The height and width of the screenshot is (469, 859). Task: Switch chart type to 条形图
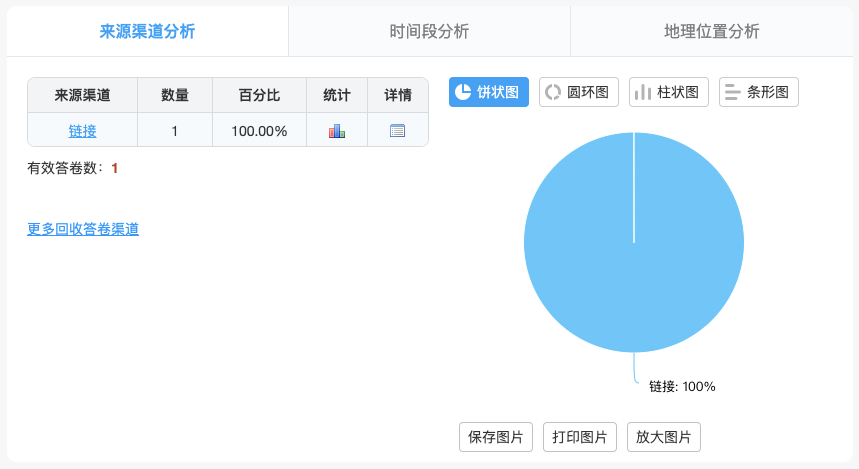coord(758,92)
